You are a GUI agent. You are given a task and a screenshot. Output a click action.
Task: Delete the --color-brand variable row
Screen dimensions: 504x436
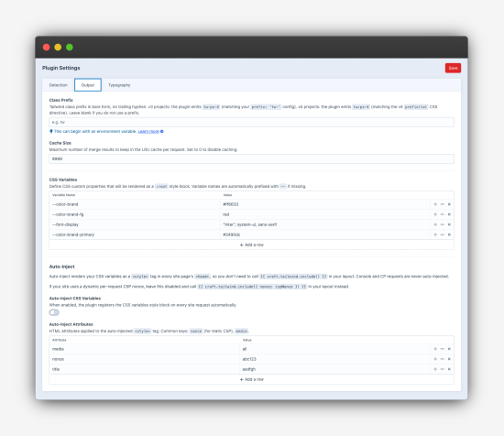[x=449, y=204]
